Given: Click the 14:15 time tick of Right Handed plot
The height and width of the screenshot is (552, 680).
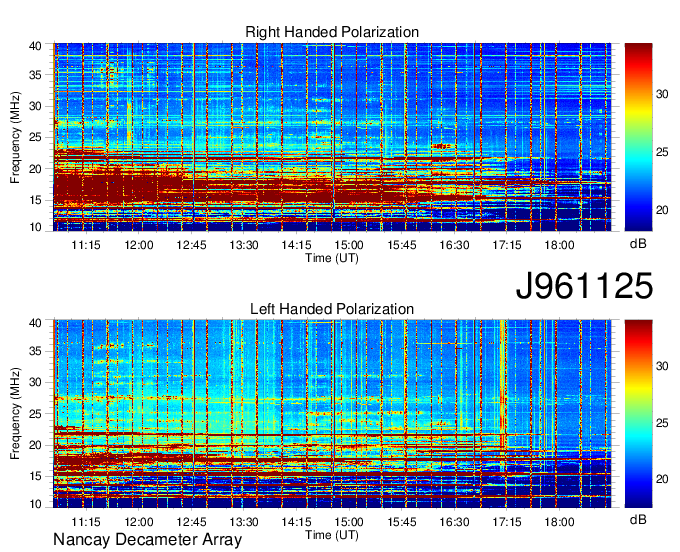Looking at the screenshot, I should click(x=297, y=245).
